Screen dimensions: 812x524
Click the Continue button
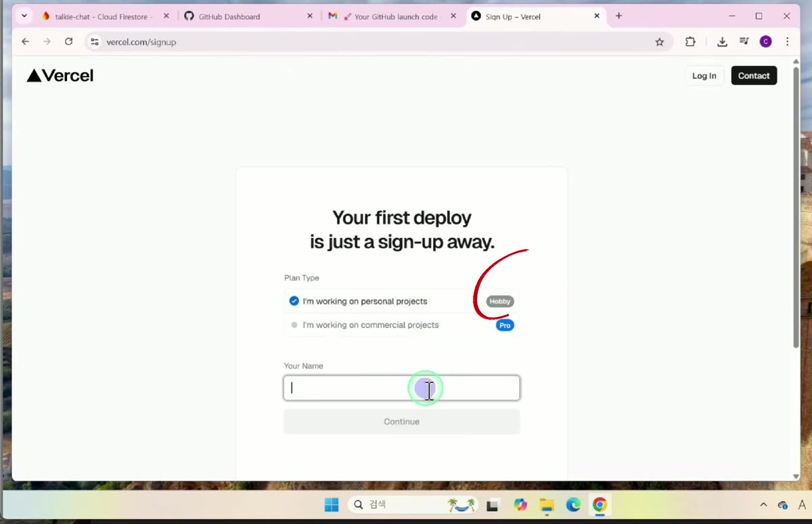coord(401,422)
